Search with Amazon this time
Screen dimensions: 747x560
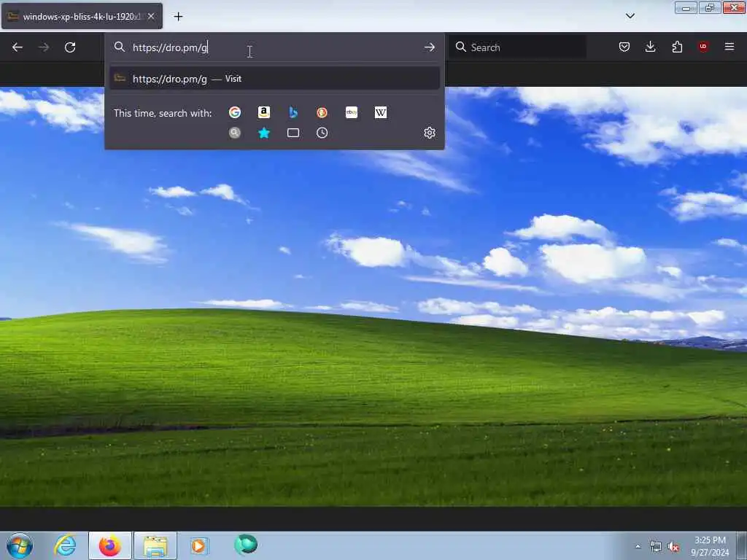point(264,112)
